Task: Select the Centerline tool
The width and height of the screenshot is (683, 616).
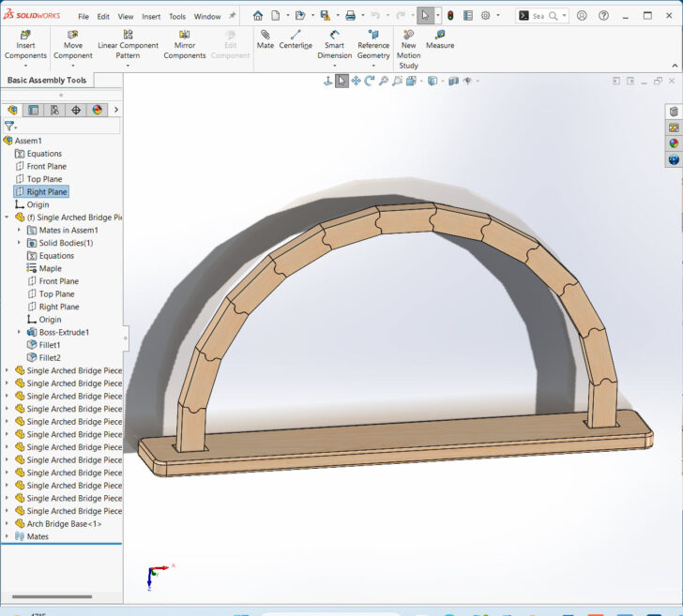Action: [x=296, y=39]
